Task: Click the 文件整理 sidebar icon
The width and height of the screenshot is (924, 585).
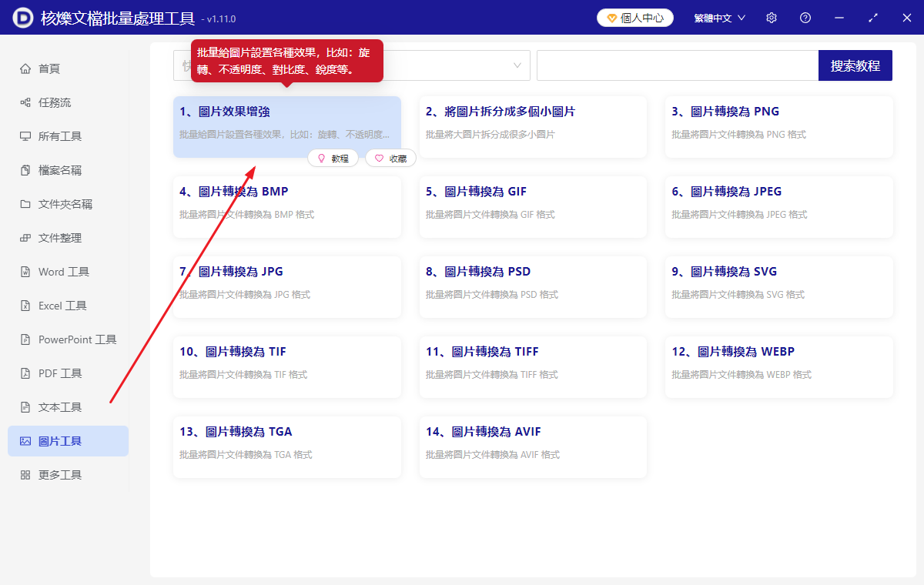Action: point(26,237)
